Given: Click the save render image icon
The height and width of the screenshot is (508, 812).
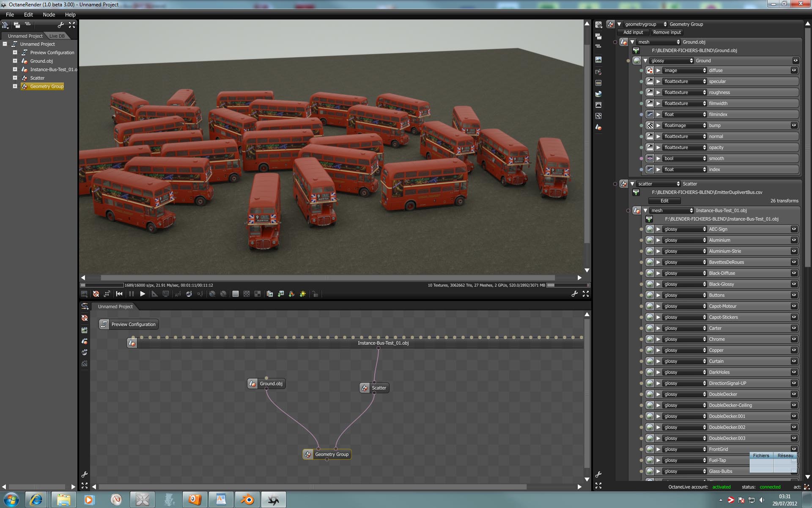Looking at the screenshot, I should (x=280, y=294).
